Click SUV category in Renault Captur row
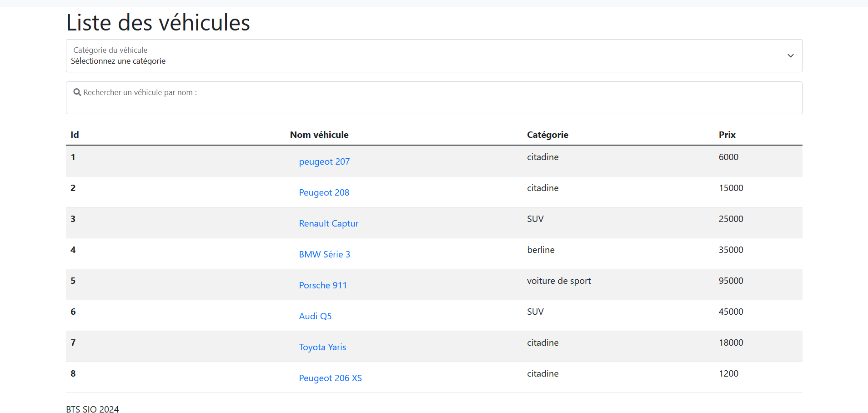Screen dimensions: 868x413 point(535,219)
